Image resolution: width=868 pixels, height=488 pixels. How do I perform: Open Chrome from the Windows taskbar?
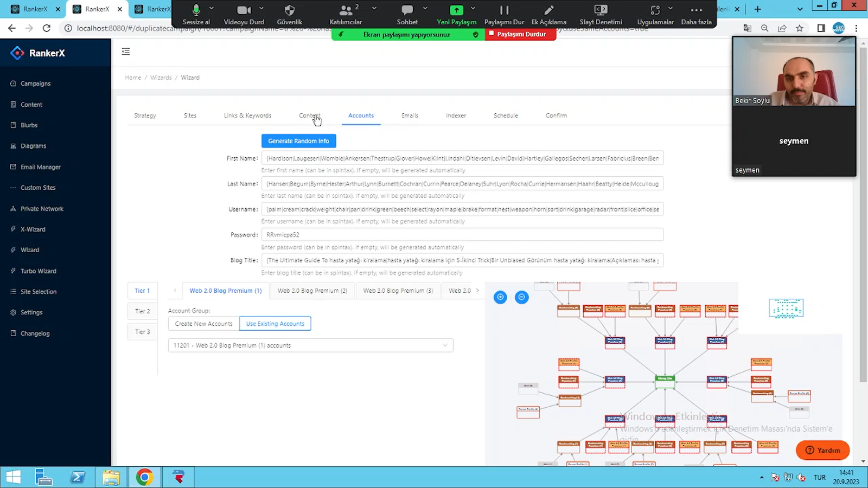144,477
